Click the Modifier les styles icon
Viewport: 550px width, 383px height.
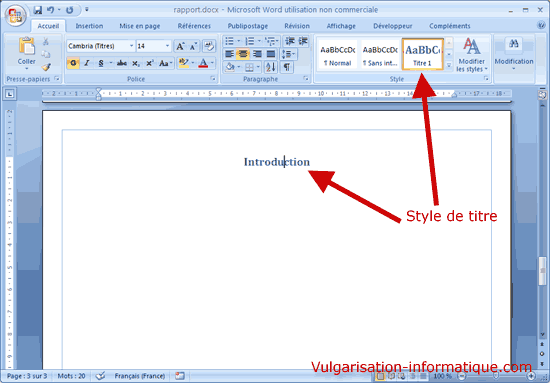point(471,54)
